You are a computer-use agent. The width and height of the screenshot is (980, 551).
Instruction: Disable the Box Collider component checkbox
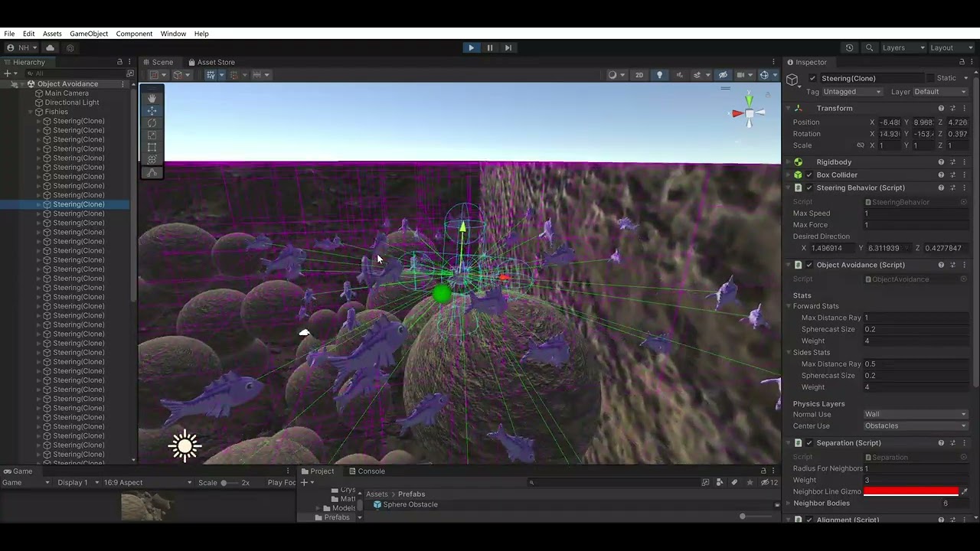pos(809,175)
